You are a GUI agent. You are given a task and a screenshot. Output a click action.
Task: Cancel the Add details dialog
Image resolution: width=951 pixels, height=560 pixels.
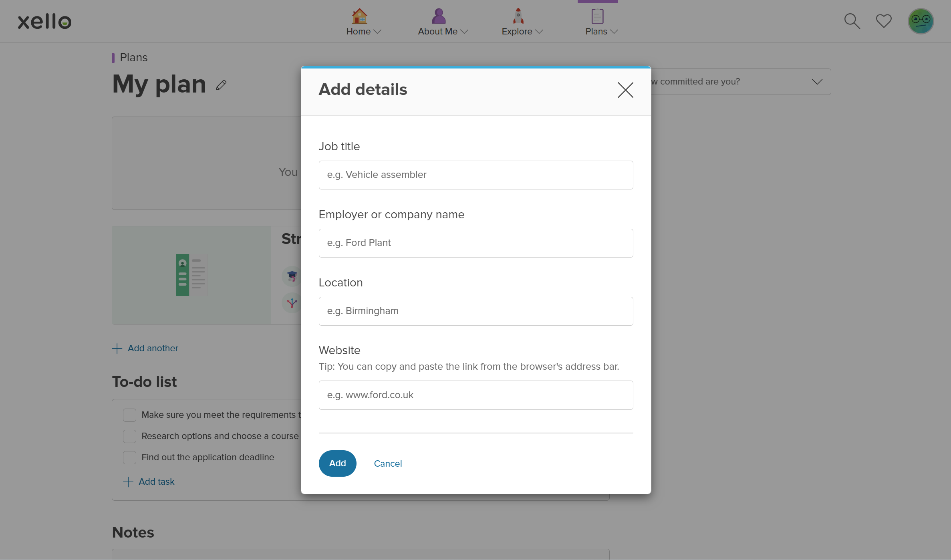tap(387, 463)
